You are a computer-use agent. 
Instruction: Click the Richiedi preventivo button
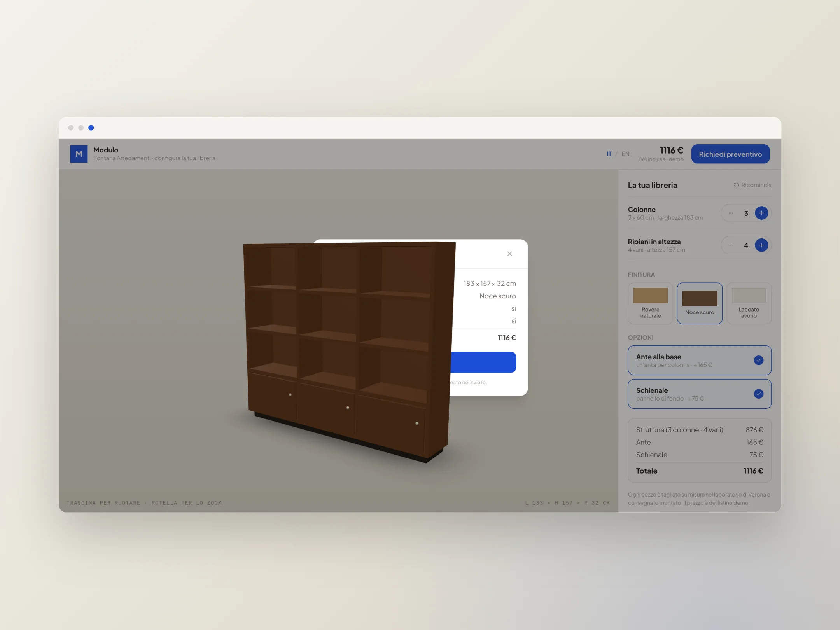730,154
